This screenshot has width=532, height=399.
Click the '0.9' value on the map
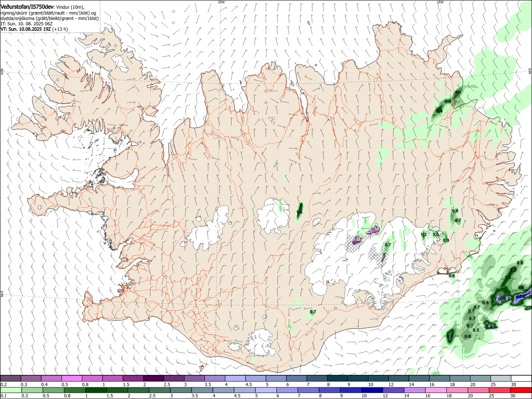point(446,240)
